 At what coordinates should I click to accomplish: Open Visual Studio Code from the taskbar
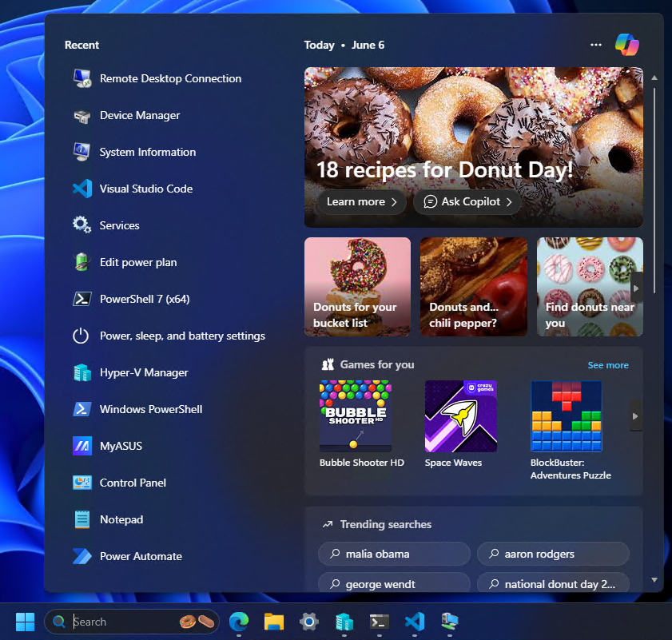coord(415,622)
